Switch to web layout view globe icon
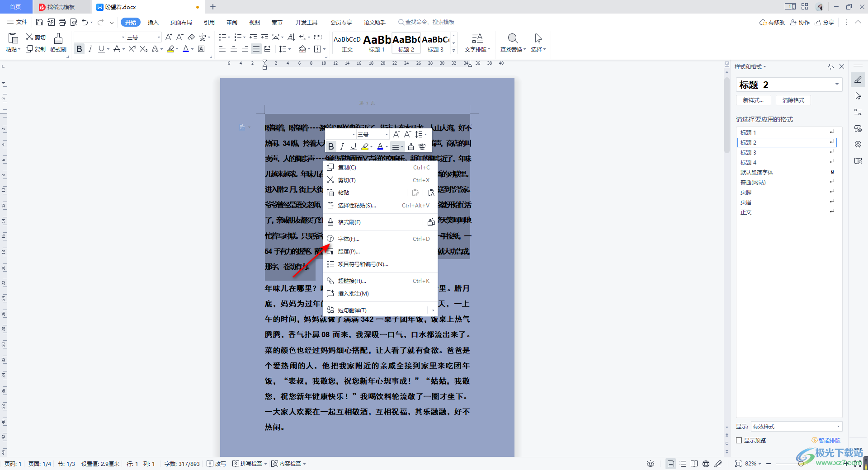Screen dimensions: 868x470 pos(706,464)
